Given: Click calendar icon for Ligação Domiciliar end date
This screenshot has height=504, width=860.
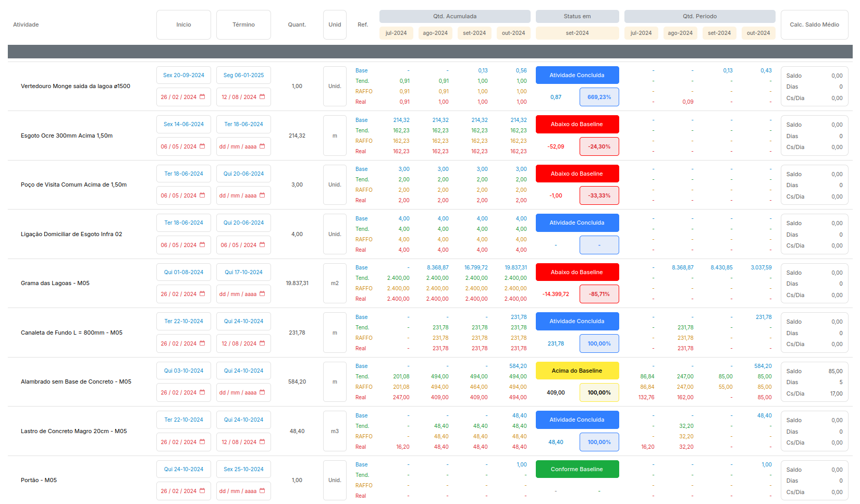Looking at the screenshot, I should pos(262,245).
